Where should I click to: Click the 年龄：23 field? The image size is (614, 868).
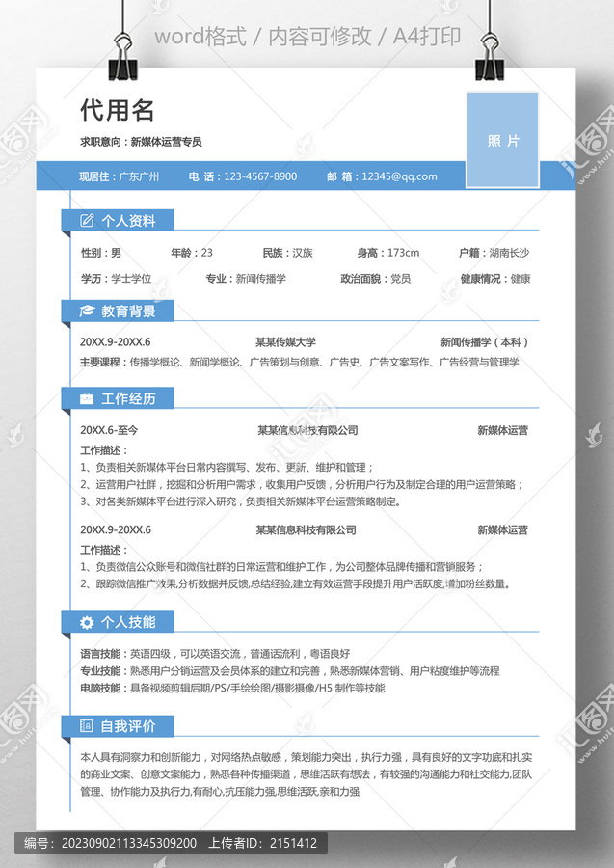click(192, 253)
